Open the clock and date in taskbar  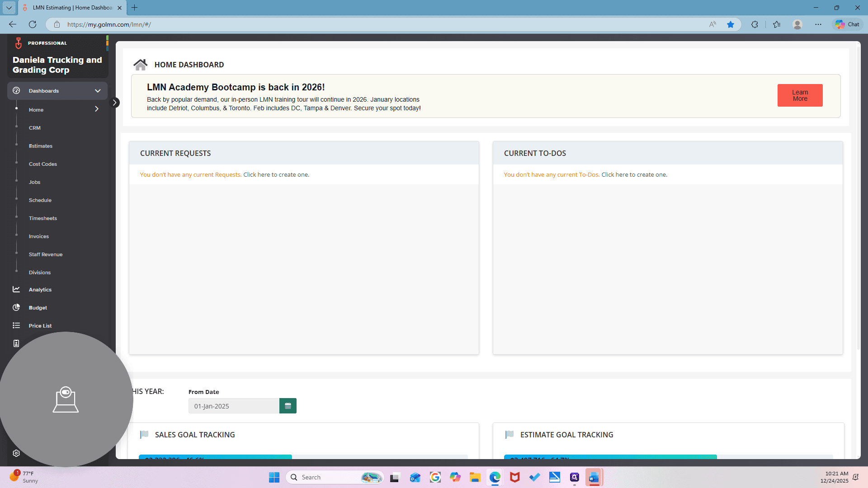(835, 477)
